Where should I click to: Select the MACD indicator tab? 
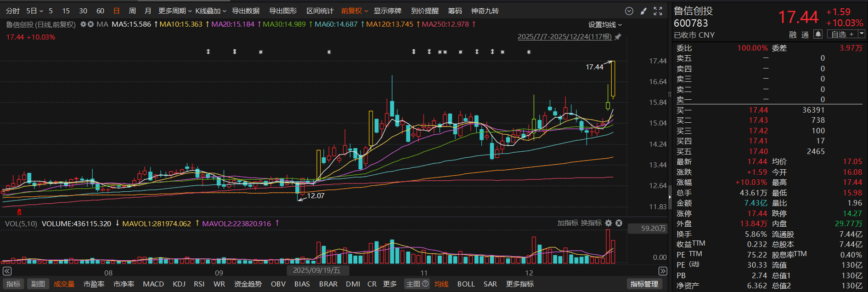tap(153, 284)
